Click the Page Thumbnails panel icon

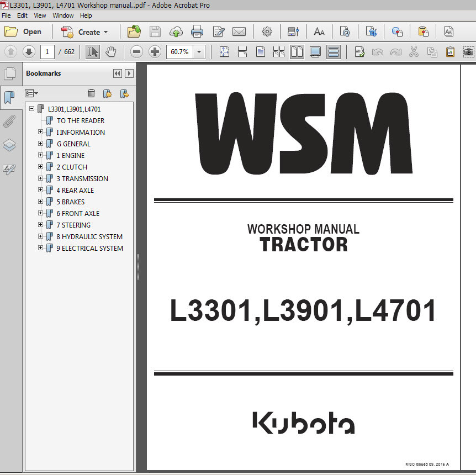(x=9, y=73)
